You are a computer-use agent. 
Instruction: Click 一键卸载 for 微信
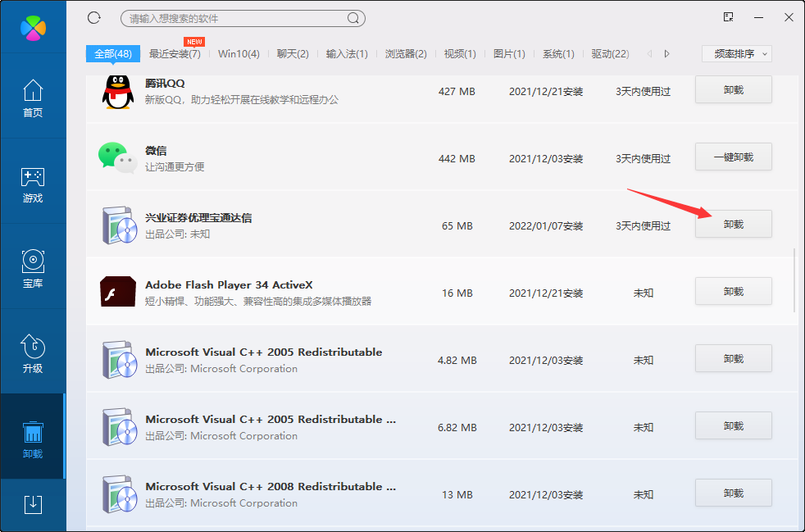point(734,157)
